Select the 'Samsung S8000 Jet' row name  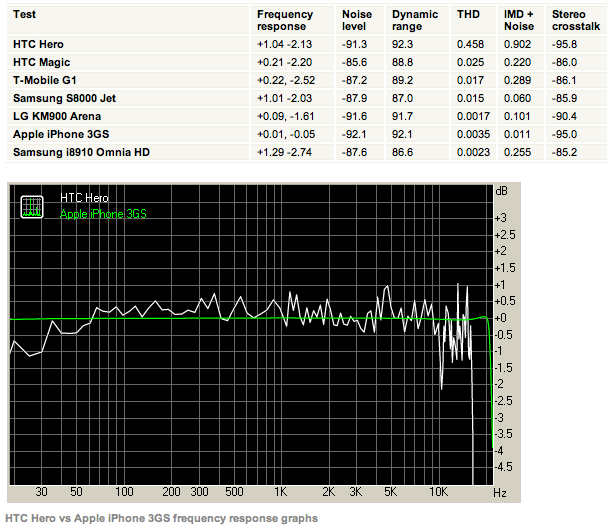[x=64, y=98]
